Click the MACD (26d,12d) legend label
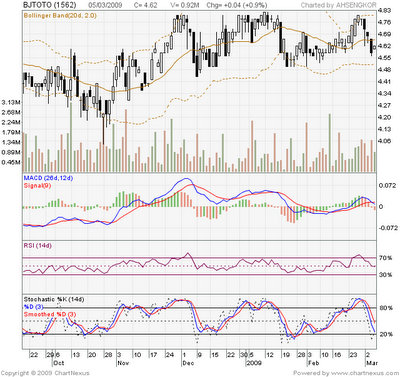 (x=48, y=178)
